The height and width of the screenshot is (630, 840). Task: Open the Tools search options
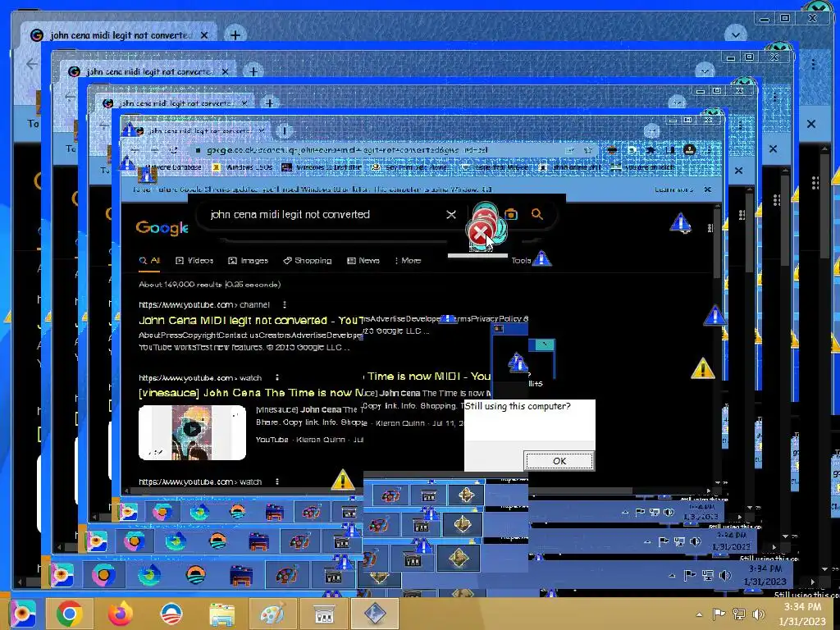[521, 260]
